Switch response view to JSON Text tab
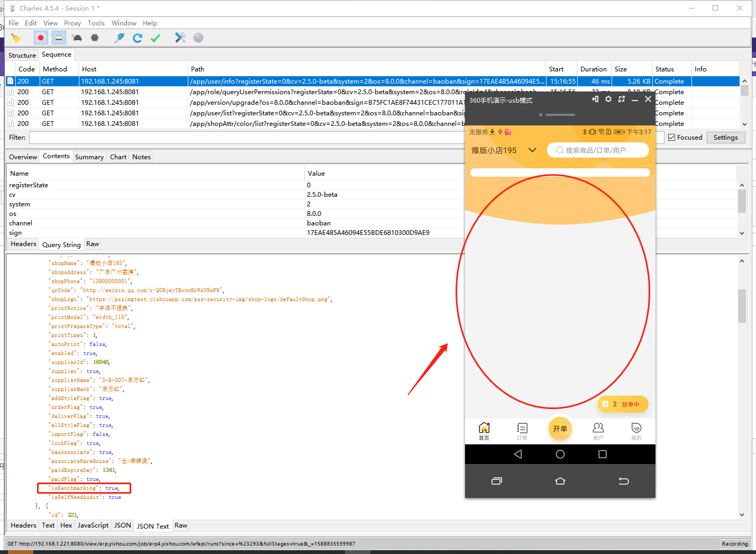 point(153,526)
